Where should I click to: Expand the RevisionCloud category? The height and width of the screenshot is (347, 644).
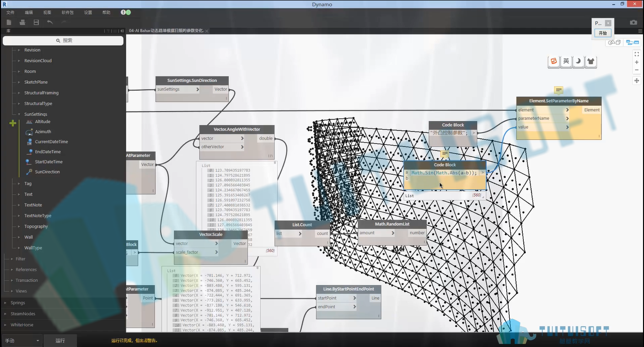pos(19,61)
